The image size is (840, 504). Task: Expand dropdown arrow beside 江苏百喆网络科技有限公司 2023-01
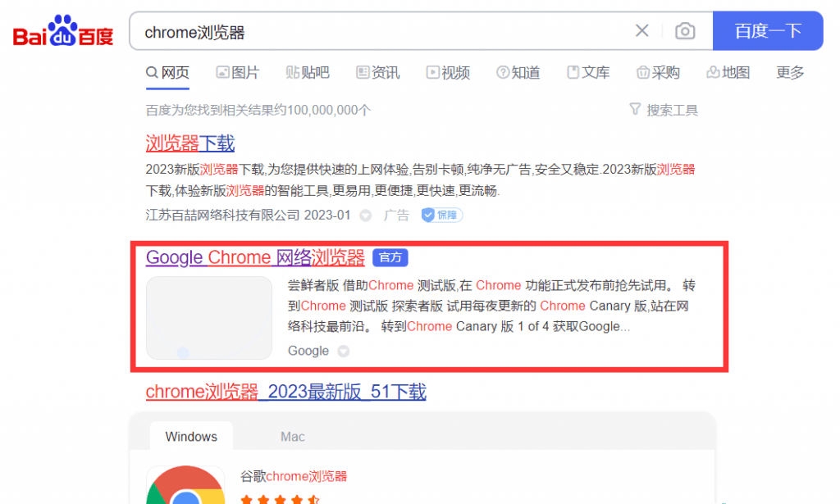click(365, 216)
